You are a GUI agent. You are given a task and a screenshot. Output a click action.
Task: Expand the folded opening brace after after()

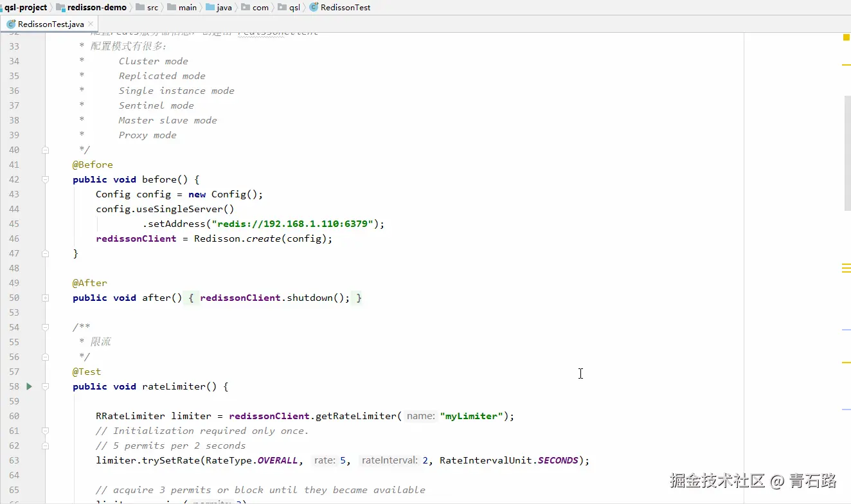[x=191, y=298]
